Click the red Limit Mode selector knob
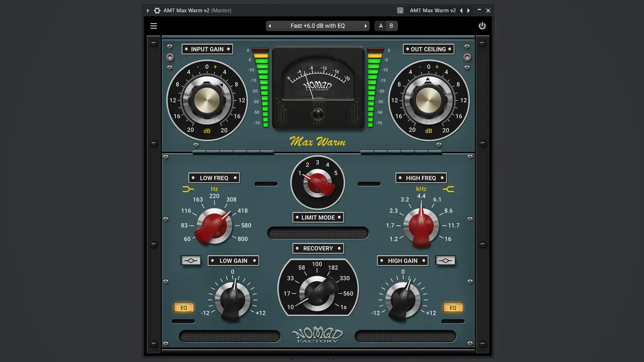This screenshot has width=644, height=362. (x=318, y=182)
